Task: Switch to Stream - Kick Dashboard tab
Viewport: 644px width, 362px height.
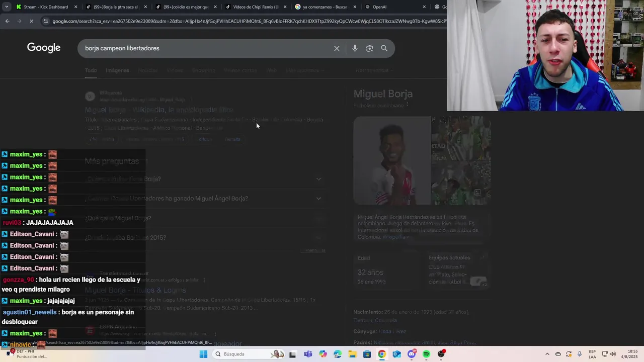Action: (x=46, y=7)
